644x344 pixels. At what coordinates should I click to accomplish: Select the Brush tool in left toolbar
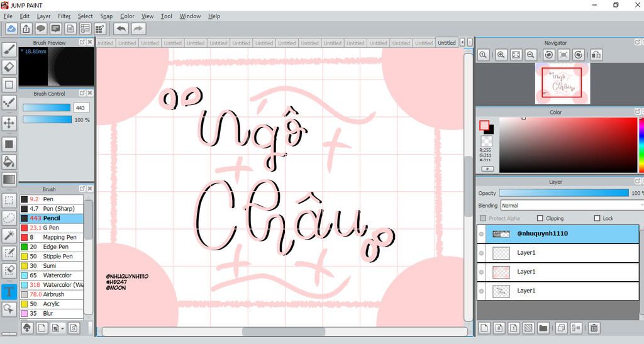[9, 50]
